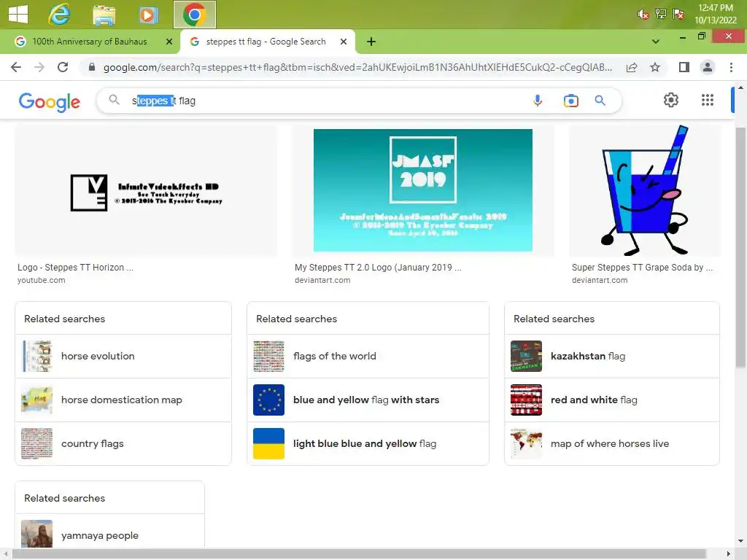The width and height of the screenshot is (747, 560).
Task: Close the 100th Anniversary of Bauhaus tab
Action: tap(169, 42)
